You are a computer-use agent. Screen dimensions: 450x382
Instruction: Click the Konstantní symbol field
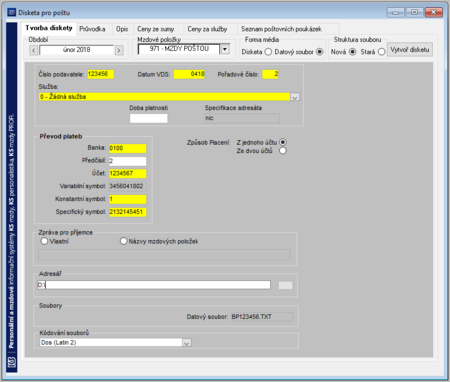pyautogui.click(x=128, y=199)
